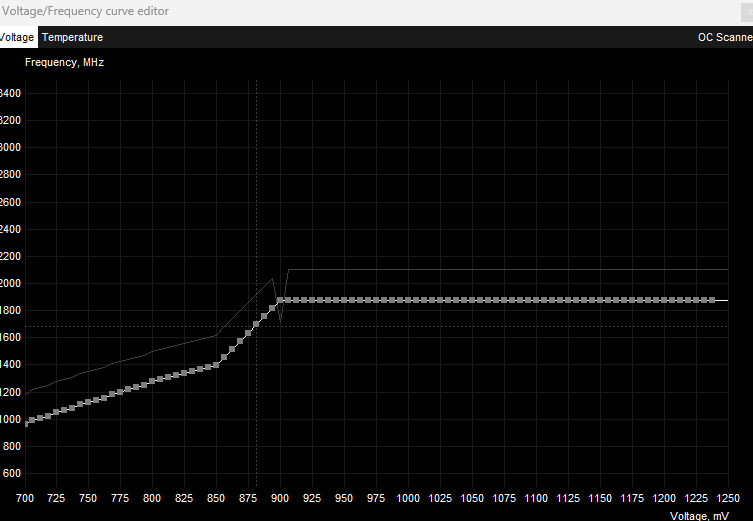Click the curve point at 1150 mV
This screenshot has height=521, width=753.
point(600,300)
